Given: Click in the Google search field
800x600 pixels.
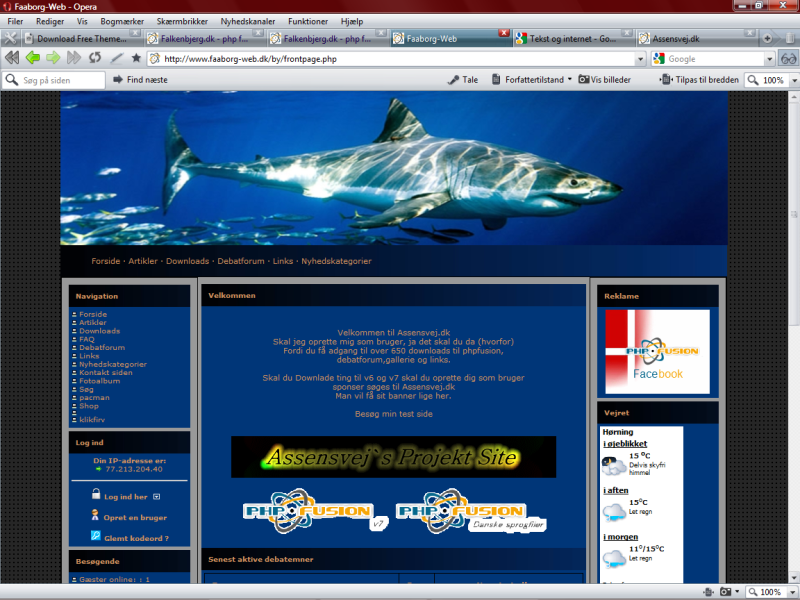Looking at the screenshot, I should [714, 59].
